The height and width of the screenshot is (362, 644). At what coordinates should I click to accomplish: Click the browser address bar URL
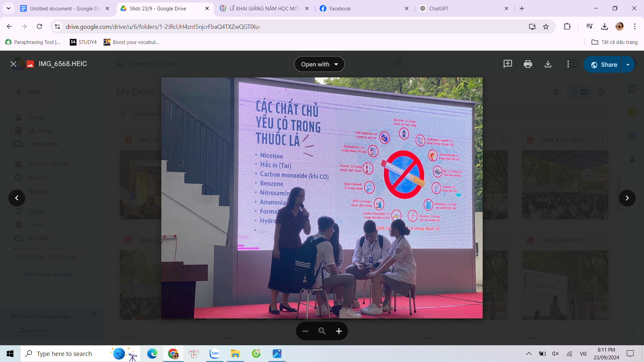coord(163,26)
